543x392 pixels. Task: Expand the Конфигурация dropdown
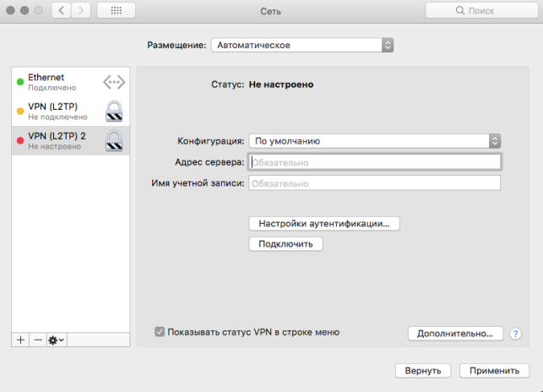click(375, 141)
